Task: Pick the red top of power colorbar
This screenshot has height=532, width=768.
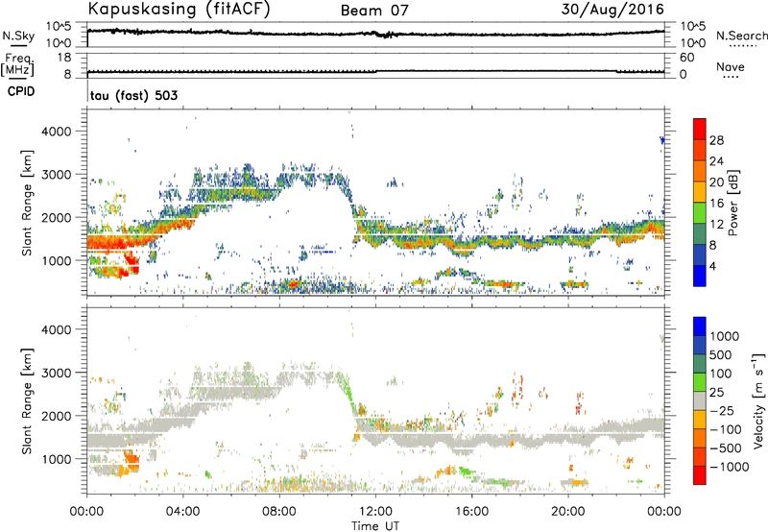Action: coord(700,129)
